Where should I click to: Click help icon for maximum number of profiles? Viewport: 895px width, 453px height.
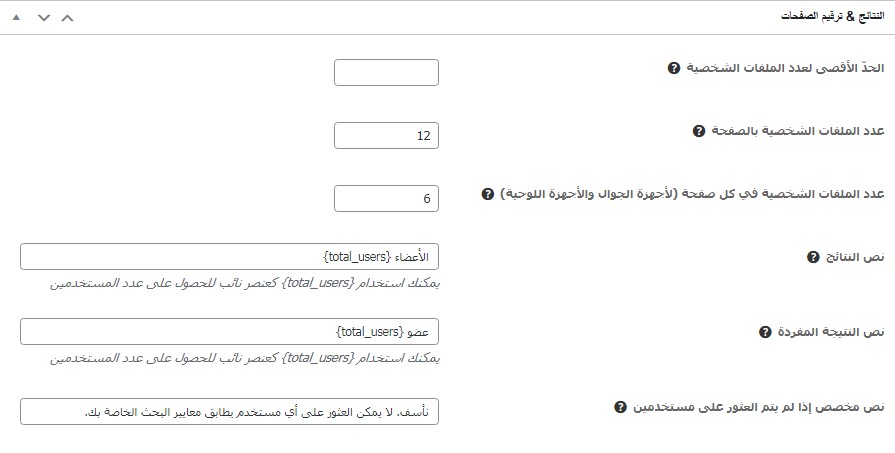(x=673, y=68)
